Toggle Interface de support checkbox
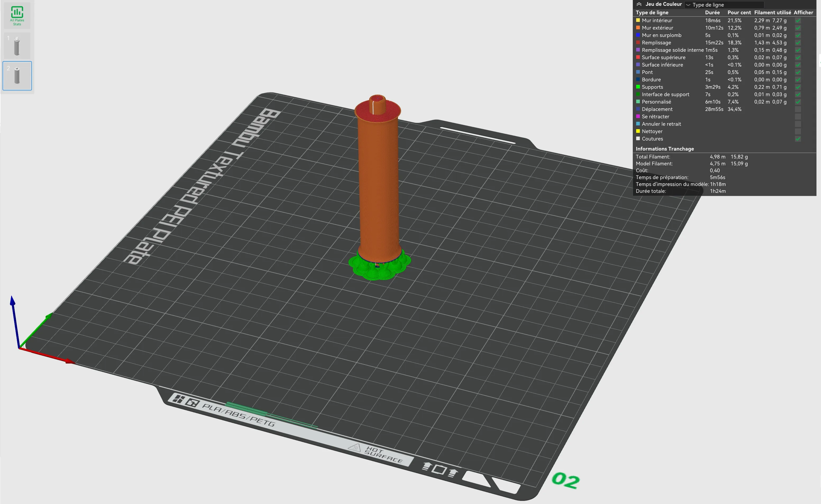 click(798, 94)
